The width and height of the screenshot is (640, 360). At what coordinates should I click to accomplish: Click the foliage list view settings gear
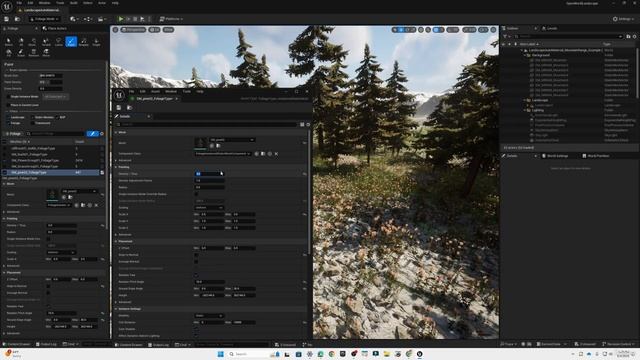pos(102,133)
